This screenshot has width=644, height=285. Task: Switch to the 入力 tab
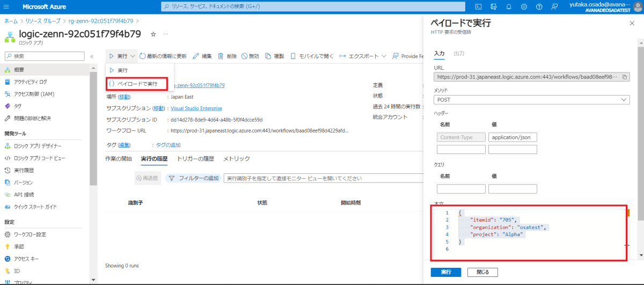[439, 54]
